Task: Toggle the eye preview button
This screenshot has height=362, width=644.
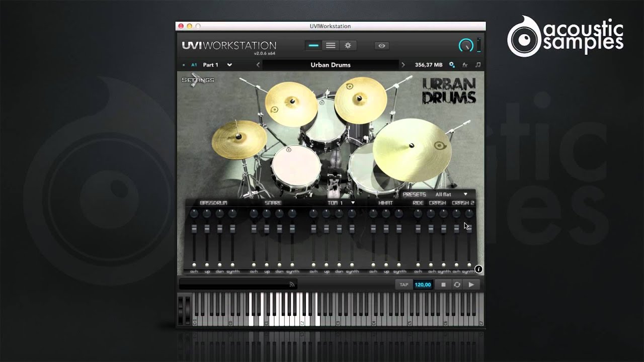Action: (x=382, y=46)
